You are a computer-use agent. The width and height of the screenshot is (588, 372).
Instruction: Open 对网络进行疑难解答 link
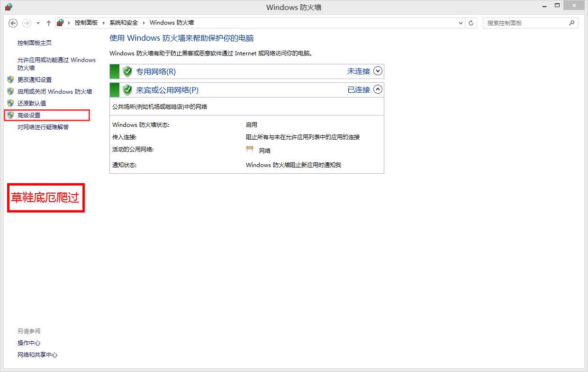click(43, 127)
